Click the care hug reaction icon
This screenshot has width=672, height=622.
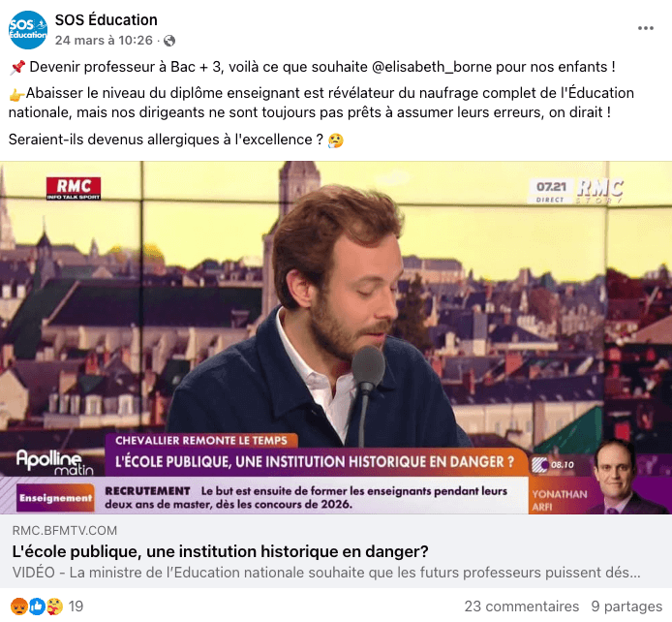coord(54,606)
